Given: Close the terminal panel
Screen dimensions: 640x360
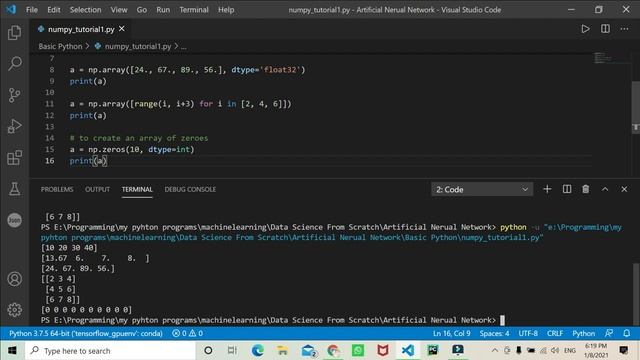Looking at the screenshot, I should click(x=624, y=189).
